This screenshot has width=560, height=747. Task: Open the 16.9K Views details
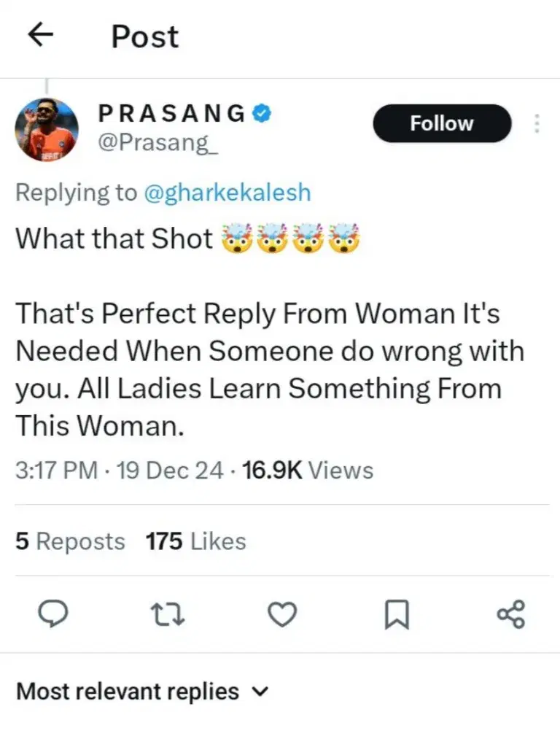308,471
